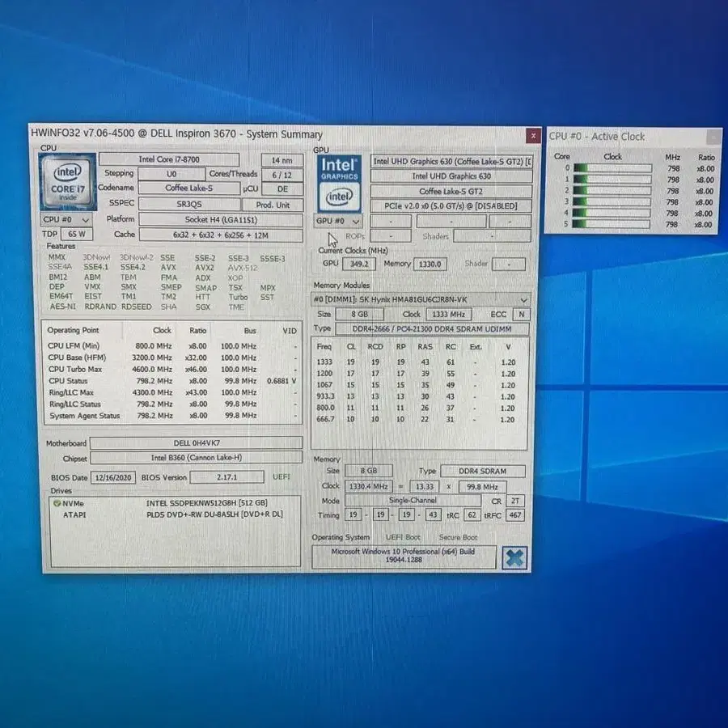
Task: Click the Memory Type DDR4 SDRAM field
Action: 482,471
